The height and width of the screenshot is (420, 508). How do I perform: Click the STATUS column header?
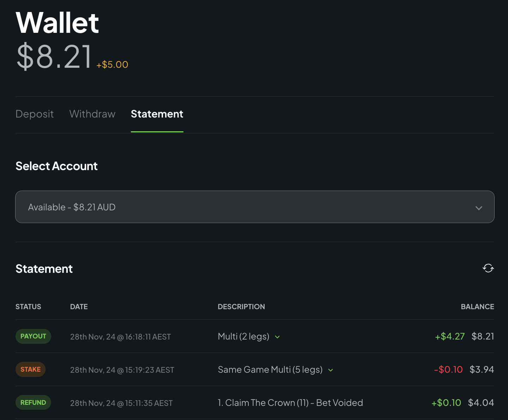tap(28, 307)
